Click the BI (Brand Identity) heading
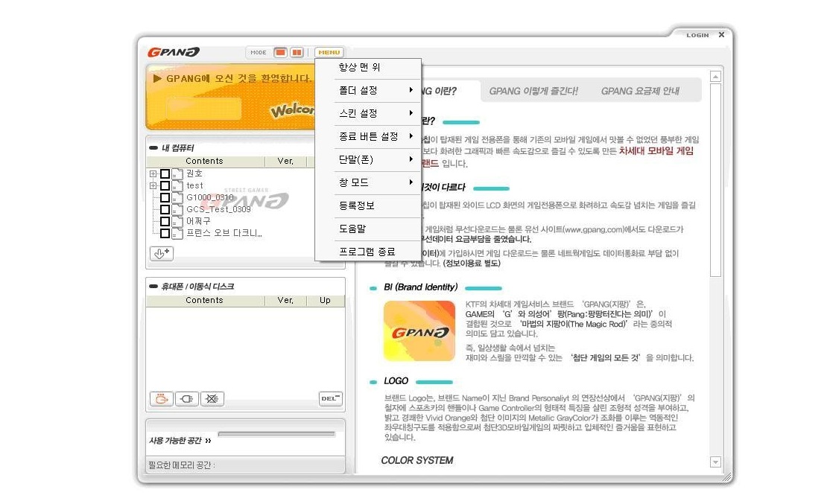 click(421, 287)
